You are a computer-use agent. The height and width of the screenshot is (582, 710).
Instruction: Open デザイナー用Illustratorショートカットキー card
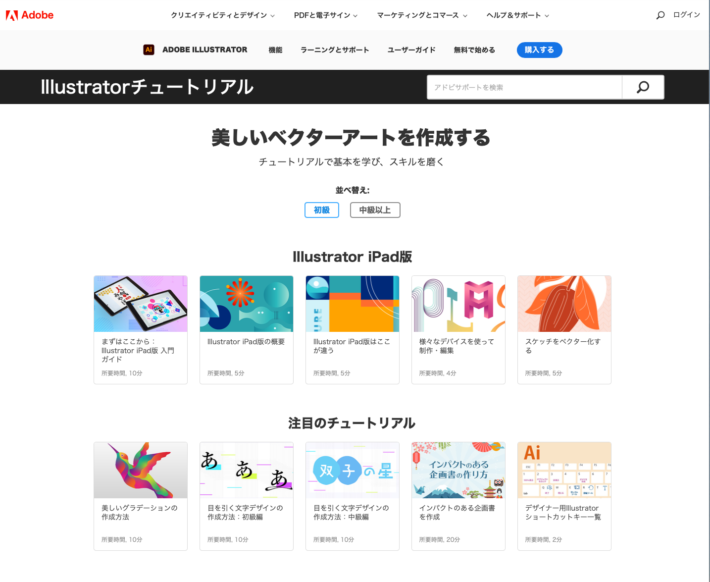564,496
